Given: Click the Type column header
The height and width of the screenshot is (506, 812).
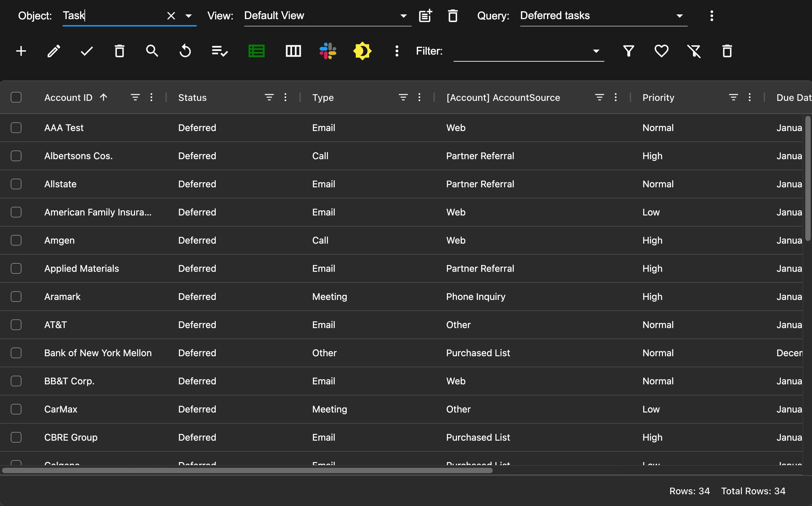Looking at the screenshot, I should point(323,98).
